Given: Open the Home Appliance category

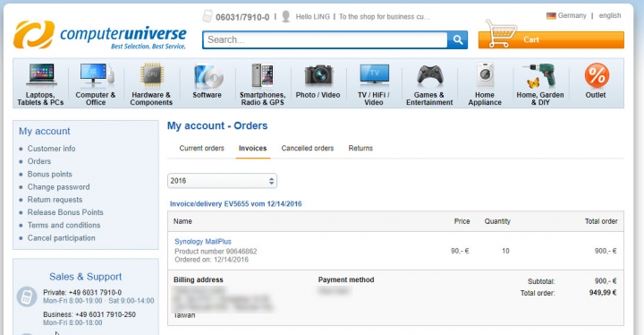Looking at the screenshot, I should [485, 84].
